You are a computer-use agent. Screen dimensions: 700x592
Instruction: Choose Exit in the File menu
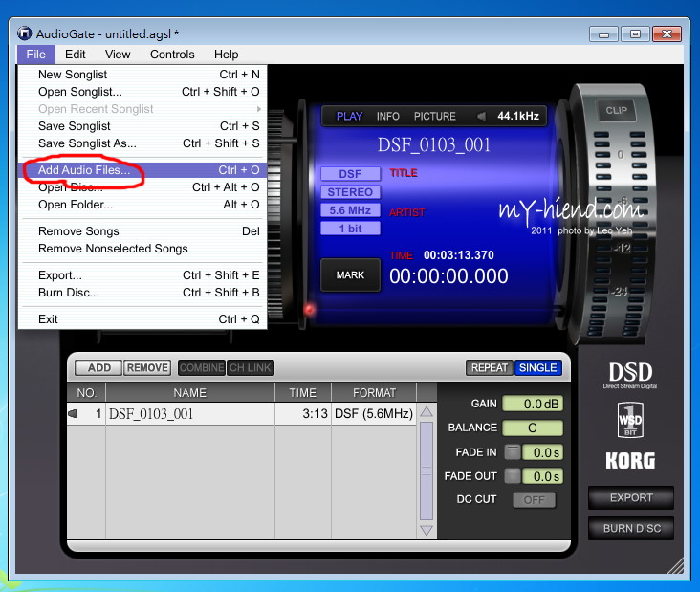(142, 319)
